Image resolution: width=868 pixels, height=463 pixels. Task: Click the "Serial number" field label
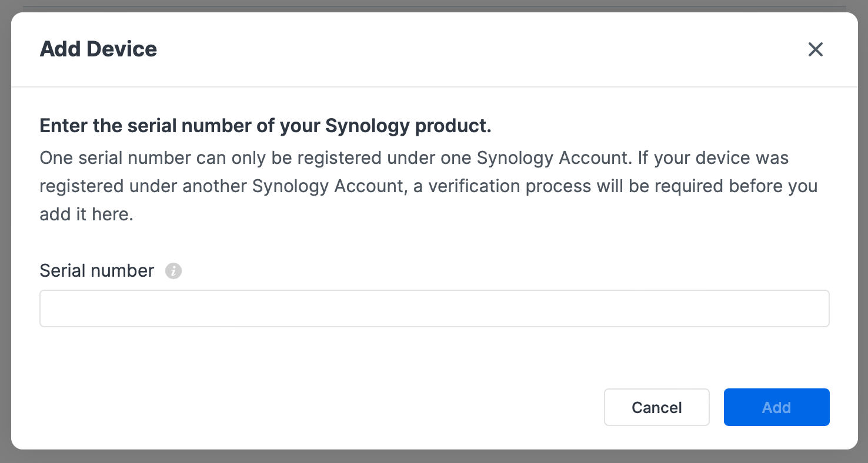97,271
